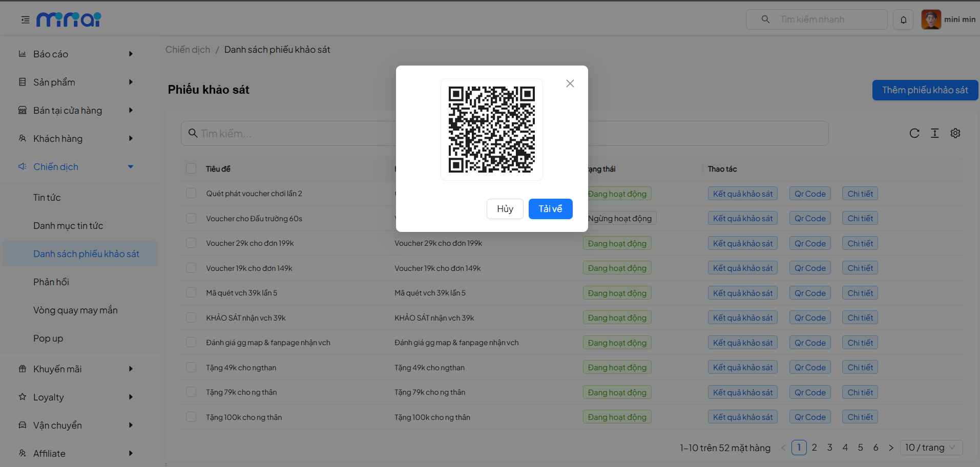Click the mini min user avatar
The width and height of the screenshot is (980, 467).
[931, 19]
